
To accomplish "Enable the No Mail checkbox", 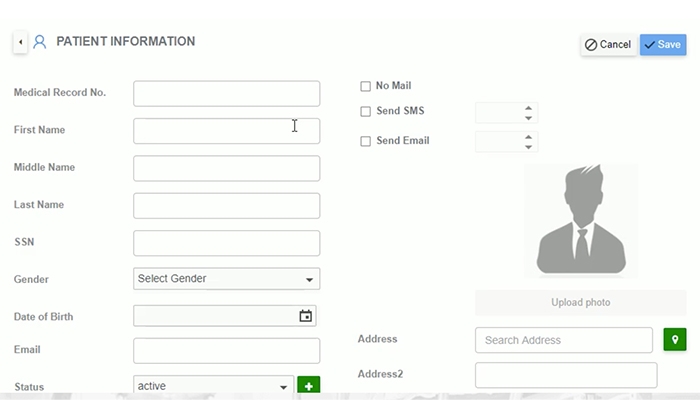I will coord(365,86).
